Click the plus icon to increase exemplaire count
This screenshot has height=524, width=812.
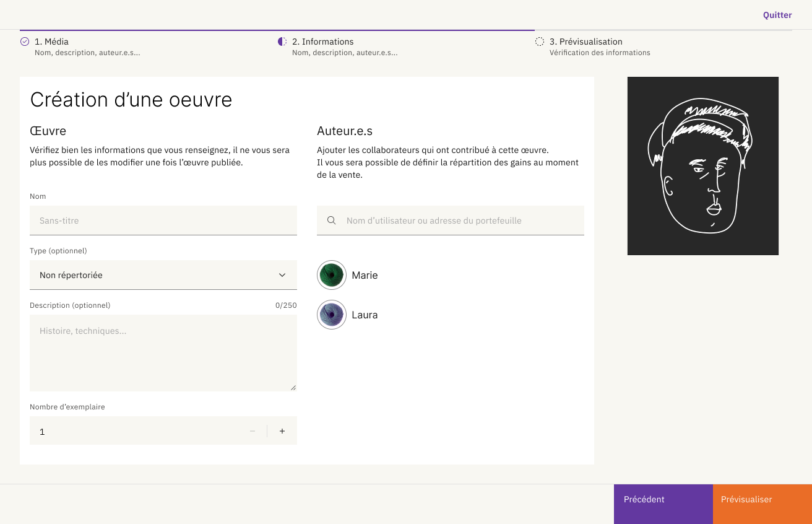[282, 430]
